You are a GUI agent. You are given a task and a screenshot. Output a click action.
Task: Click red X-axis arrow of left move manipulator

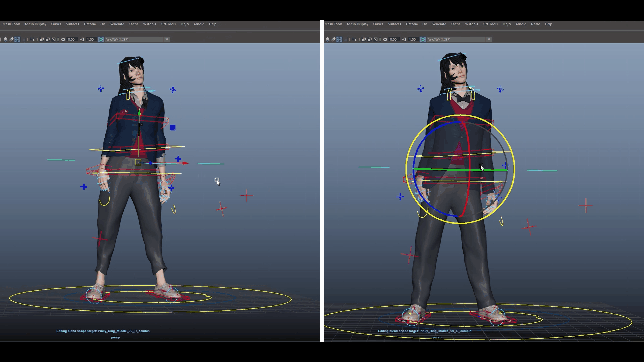pos(186,163)
